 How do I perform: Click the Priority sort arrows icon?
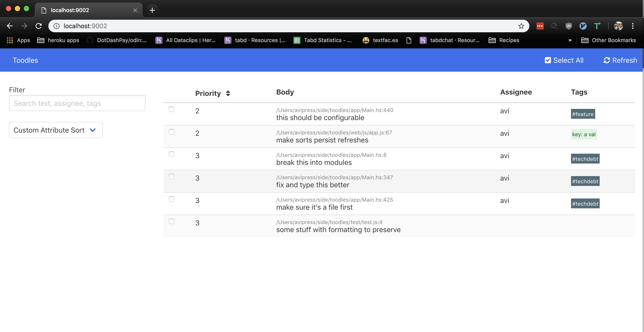[x=228, y=93]
